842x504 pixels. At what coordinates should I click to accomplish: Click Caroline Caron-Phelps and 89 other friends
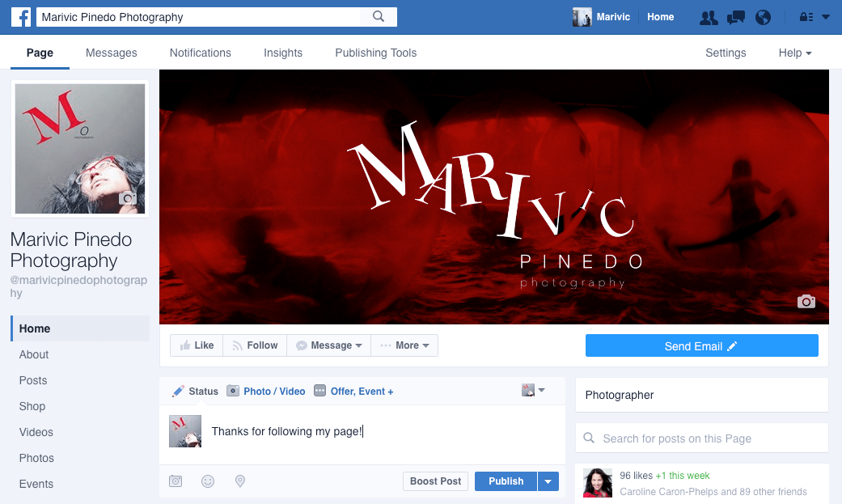(x=713, y=492)
